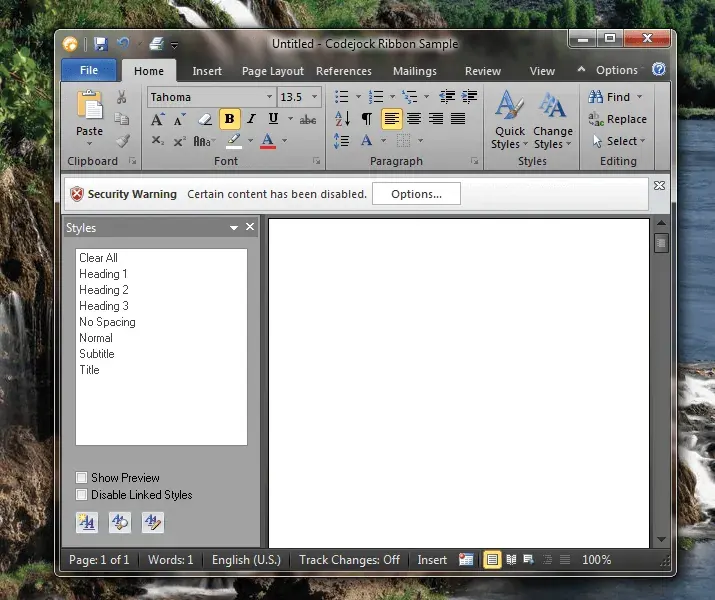Click the Undo arrow icon

124,44
